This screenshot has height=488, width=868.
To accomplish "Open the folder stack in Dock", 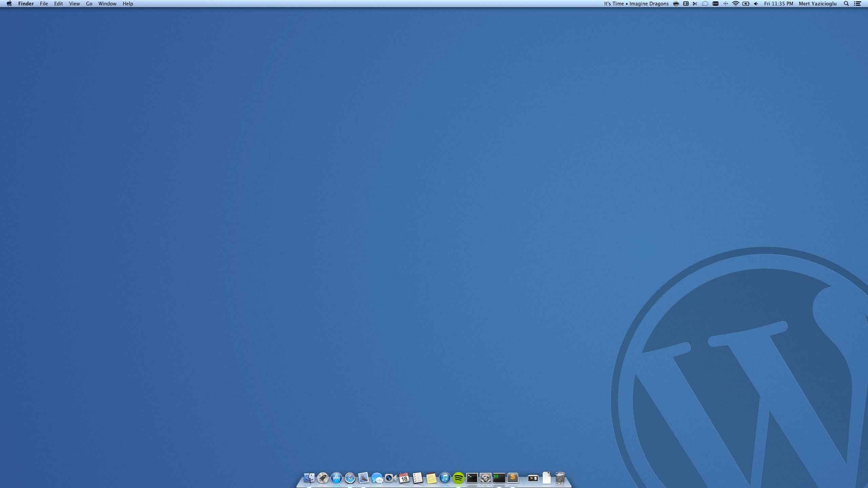I will (533, 478).
